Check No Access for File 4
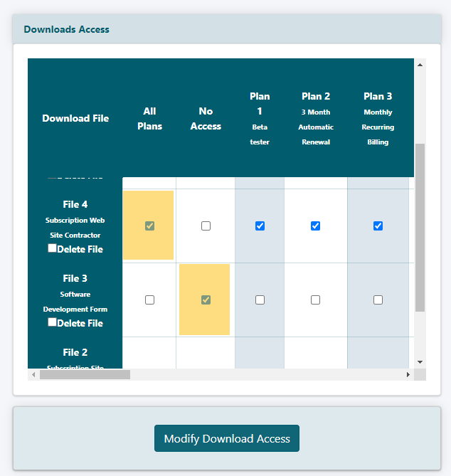Image resolution: width=451 pixels, height=476 pixels. coord(206,226)
